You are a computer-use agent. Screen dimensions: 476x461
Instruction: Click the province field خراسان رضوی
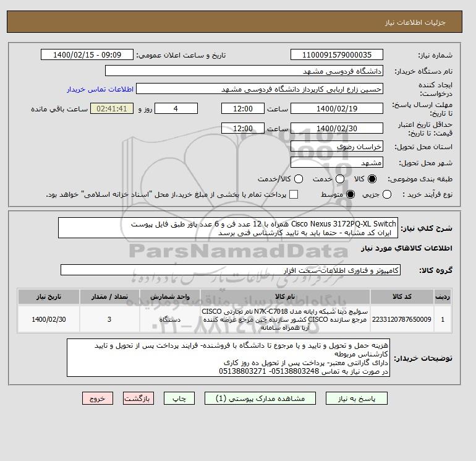[x=337, y=147]
